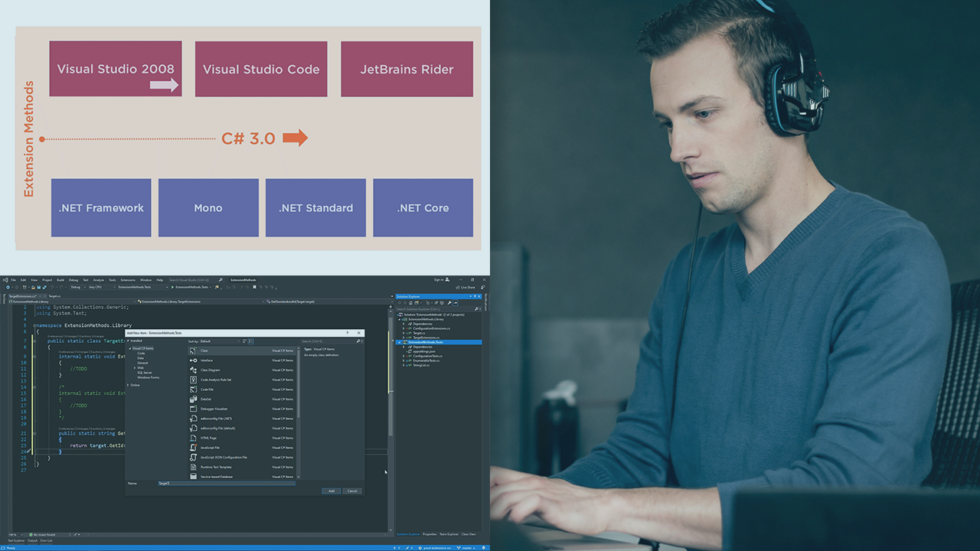
Task: Open the Debug configuration dropdown
Action: 77,287
